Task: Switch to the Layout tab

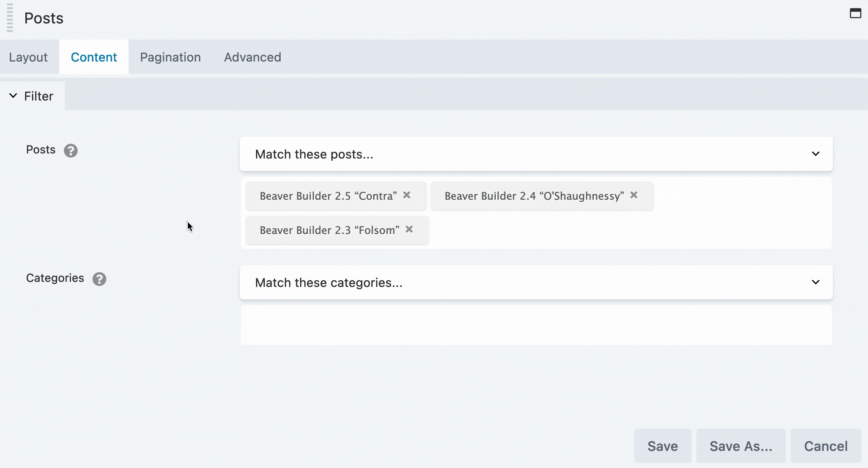Action: point(28,57)
